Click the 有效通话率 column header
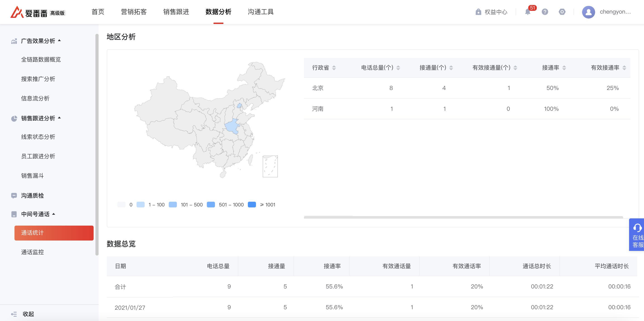The width and height of the screenshot is (644, 321). click(x=466, y=266)
